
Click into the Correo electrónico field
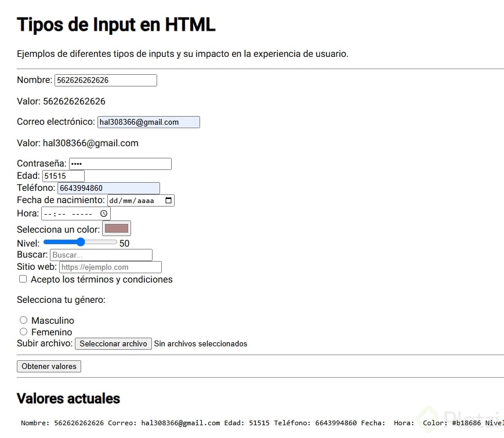coord(148,122)
